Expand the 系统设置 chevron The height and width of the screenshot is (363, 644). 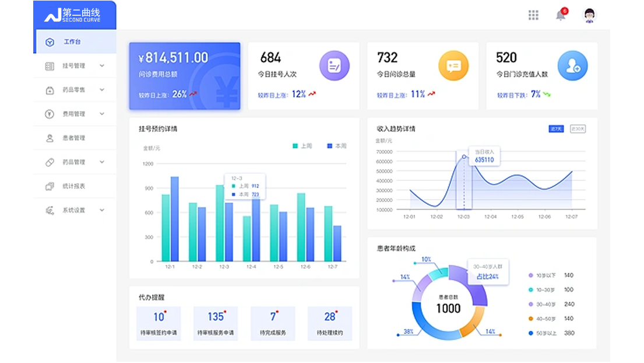(102, 210)
